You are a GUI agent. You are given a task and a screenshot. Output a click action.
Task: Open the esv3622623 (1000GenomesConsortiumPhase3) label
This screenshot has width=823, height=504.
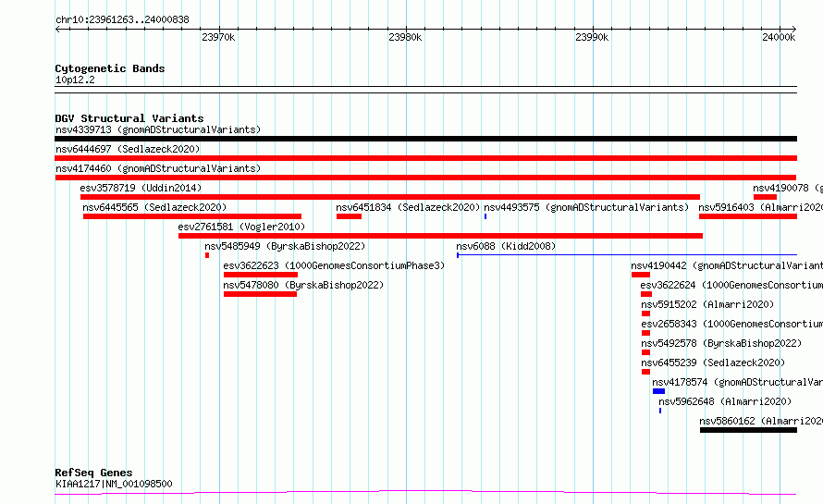pyautogui.click(x=334, y=265)
